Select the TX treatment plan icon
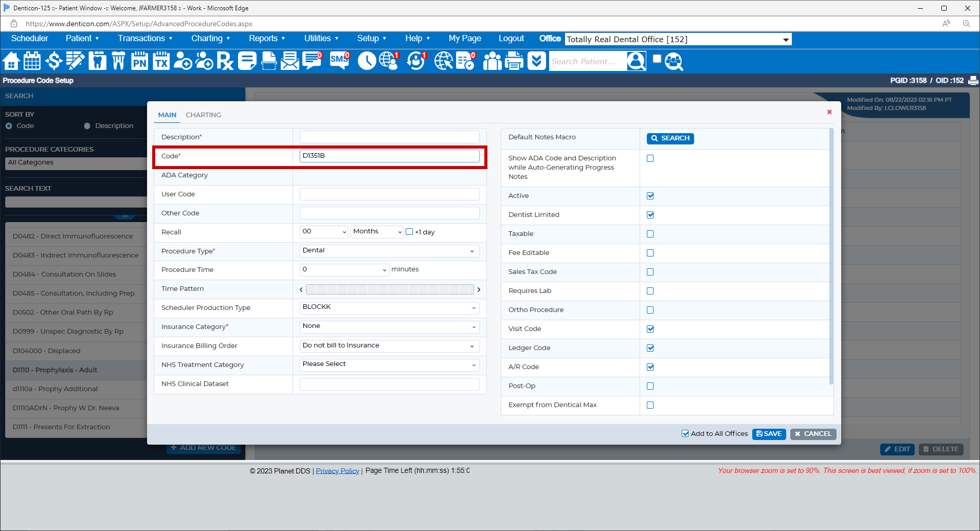The height and width of the screenshot is (531, 980). click(x=160, y=61)
